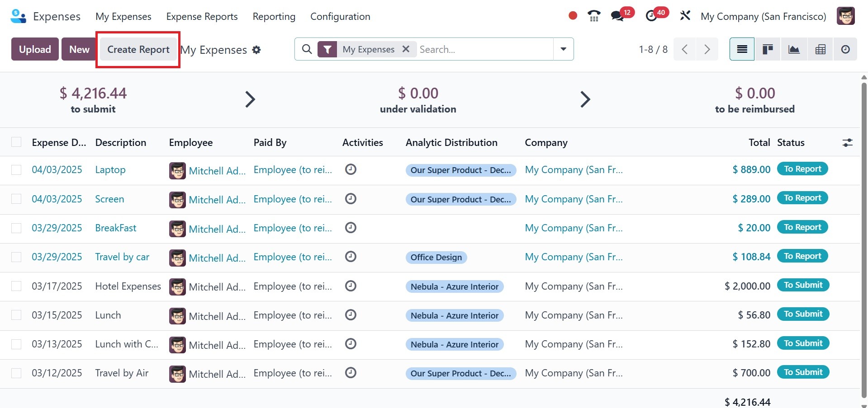
Task: Switch to activity view
Action: tap(845, 49)
